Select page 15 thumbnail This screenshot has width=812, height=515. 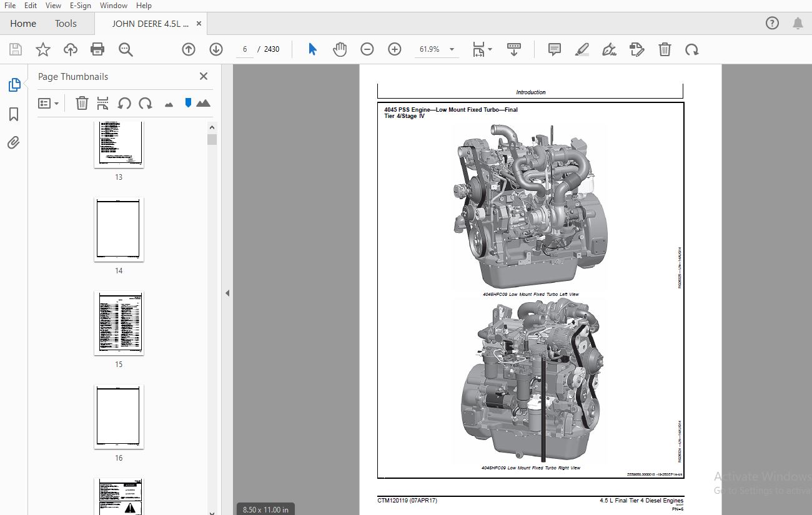click(x=119, y=323)
